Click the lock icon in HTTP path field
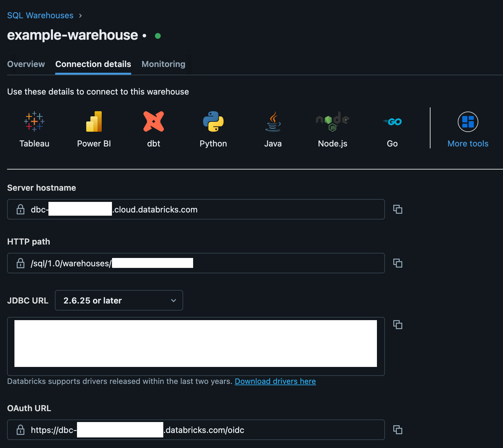 [21, 263]
